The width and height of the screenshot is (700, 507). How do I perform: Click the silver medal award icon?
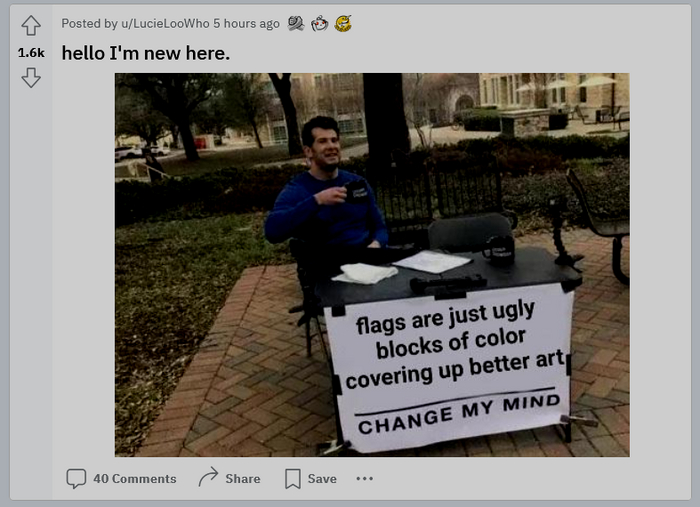coord(296,23)
